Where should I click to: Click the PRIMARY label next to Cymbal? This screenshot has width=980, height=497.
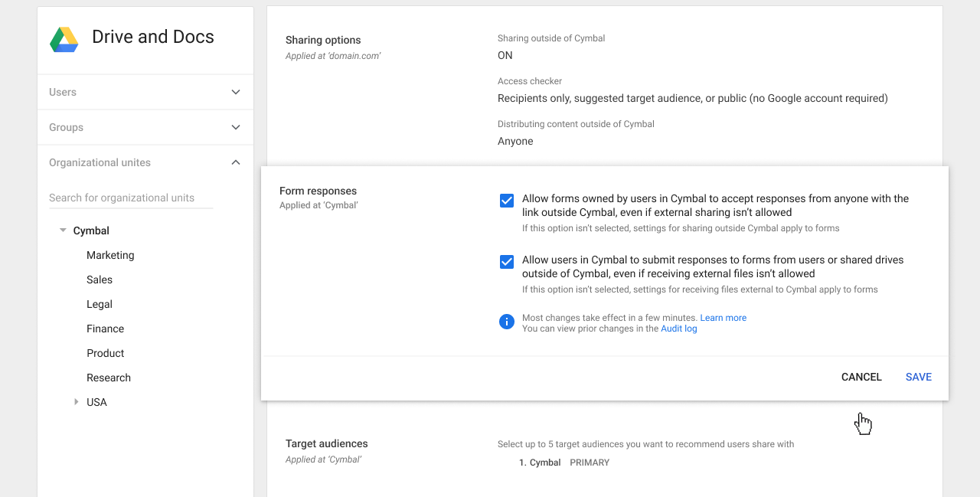coord(590,463)
